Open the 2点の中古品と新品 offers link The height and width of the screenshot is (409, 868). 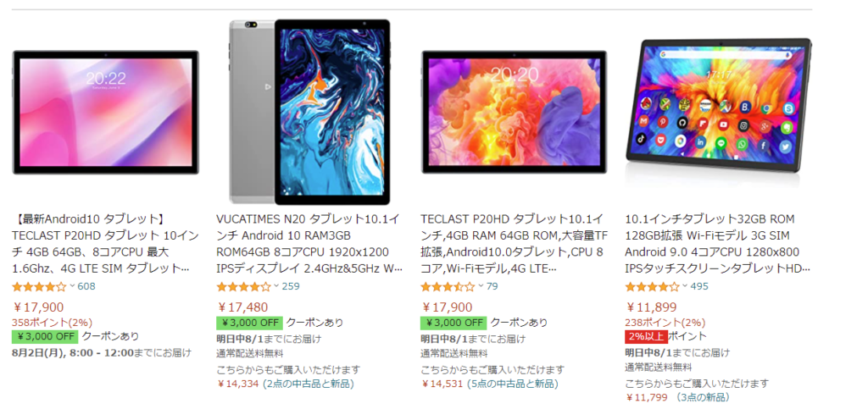pyautogui.click(x=309, y=384)
